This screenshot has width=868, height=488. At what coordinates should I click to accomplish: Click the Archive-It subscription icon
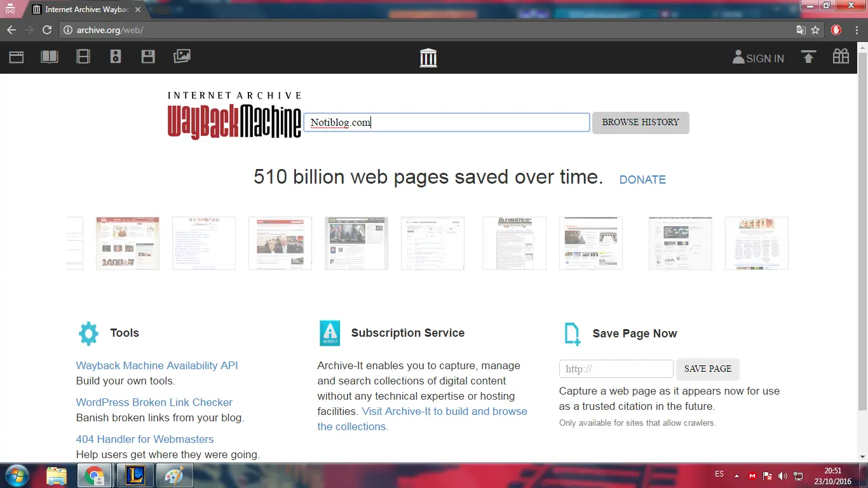point(329,333)
